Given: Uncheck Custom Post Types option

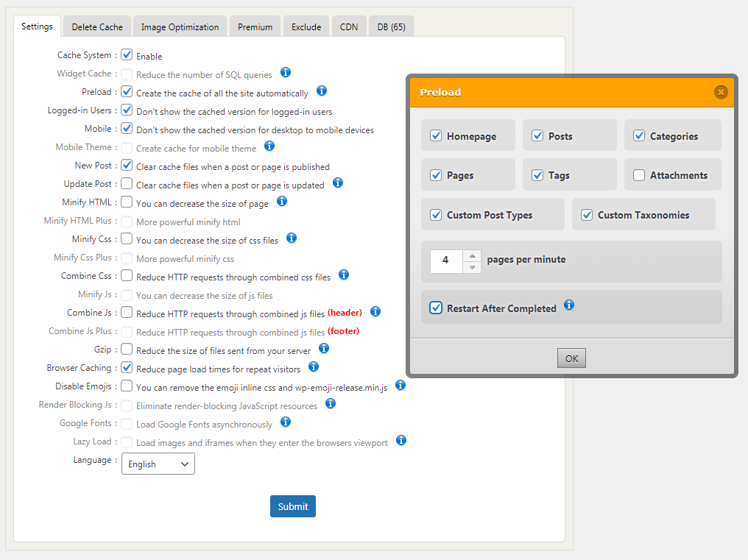Looking at the screenshot, I should click(x=436, y=215).
